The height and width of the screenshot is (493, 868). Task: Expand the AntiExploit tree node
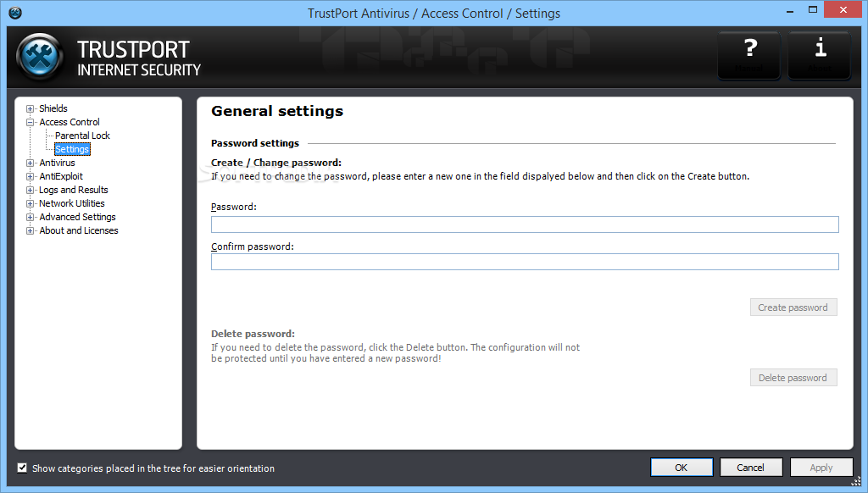(x=30, y=176)
